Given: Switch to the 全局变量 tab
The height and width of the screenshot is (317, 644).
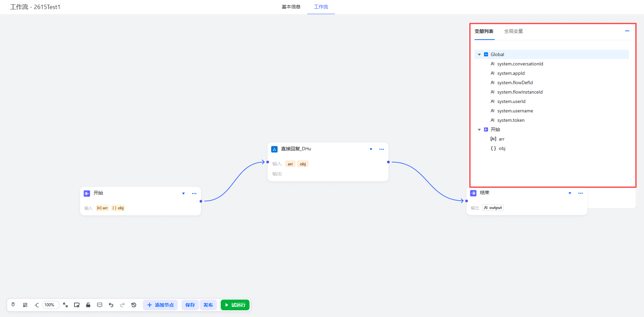Looking at the screenshot, I should (x=513, y=31).
